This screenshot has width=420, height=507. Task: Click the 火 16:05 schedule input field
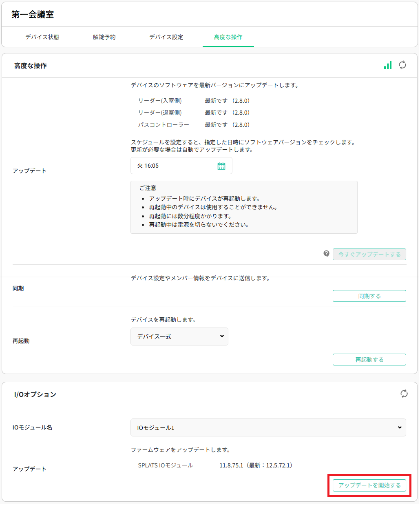(x=171, y=166)
